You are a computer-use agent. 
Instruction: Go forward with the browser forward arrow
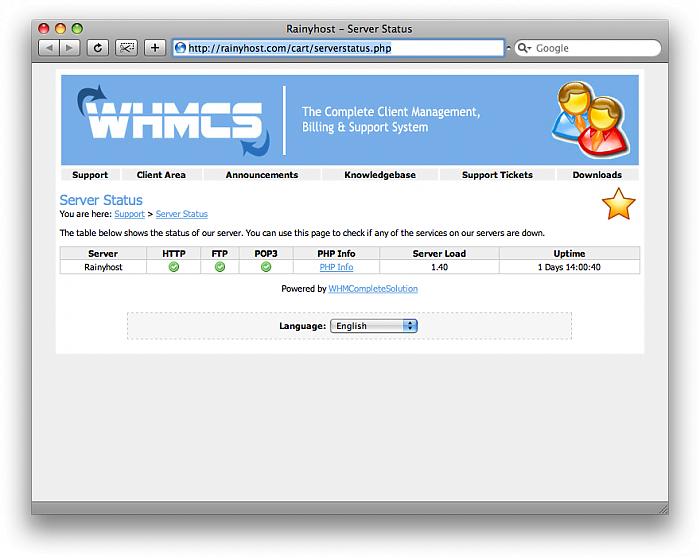click(70, 48)
